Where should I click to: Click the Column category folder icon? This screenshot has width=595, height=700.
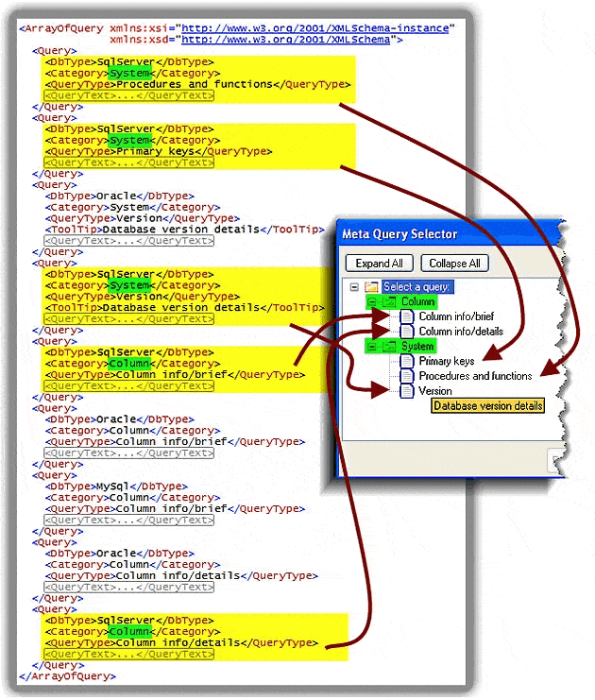click(x=389, y=302)
